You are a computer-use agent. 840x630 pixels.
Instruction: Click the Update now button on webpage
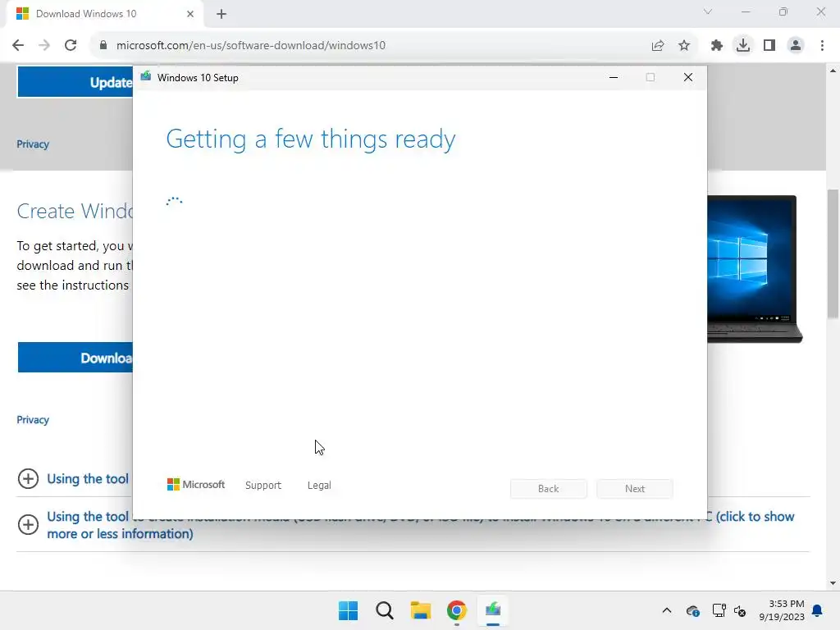[x=75, y=82]
